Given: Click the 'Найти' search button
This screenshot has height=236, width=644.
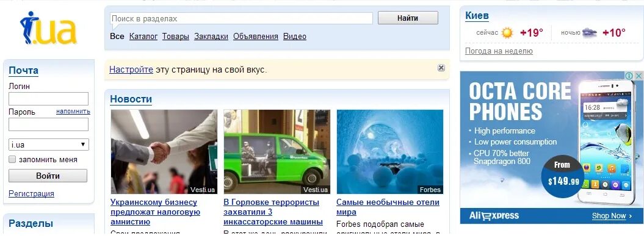Looking at the screenshot, I should [408, 18].
